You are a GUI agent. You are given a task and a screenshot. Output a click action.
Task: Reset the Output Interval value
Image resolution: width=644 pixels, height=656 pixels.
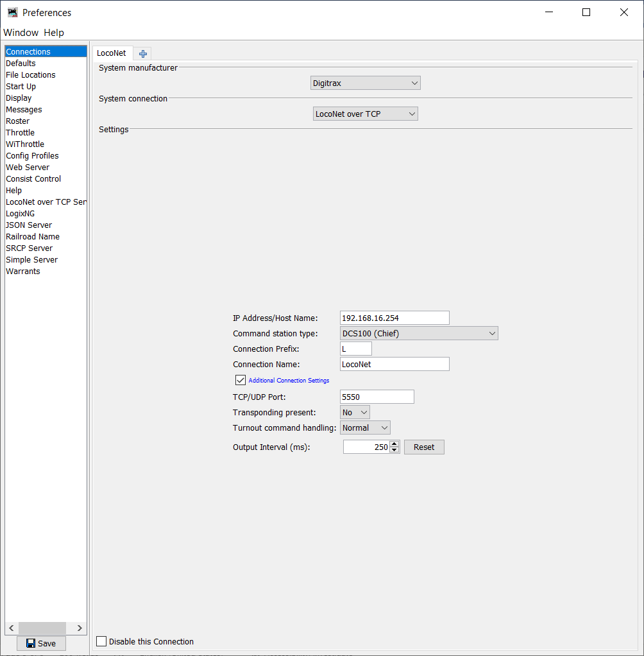click(424, 447)
